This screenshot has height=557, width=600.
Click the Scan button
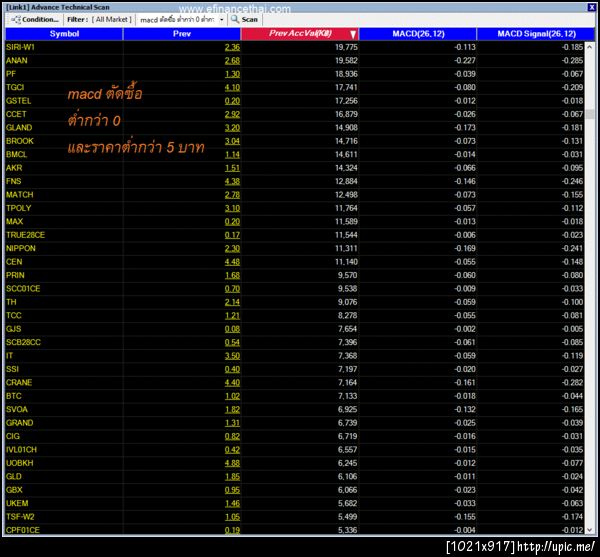click(245, 20)
